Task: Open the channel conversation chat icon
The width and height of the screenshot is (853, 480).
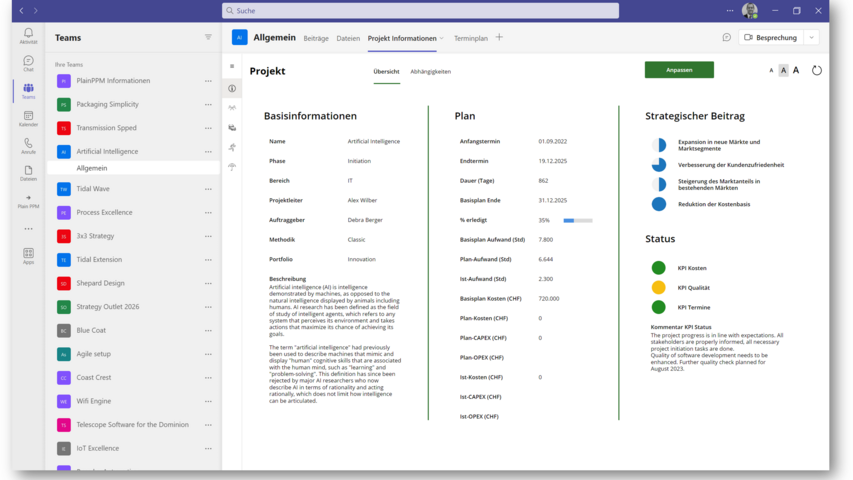Action: click(x=726, y=38)
